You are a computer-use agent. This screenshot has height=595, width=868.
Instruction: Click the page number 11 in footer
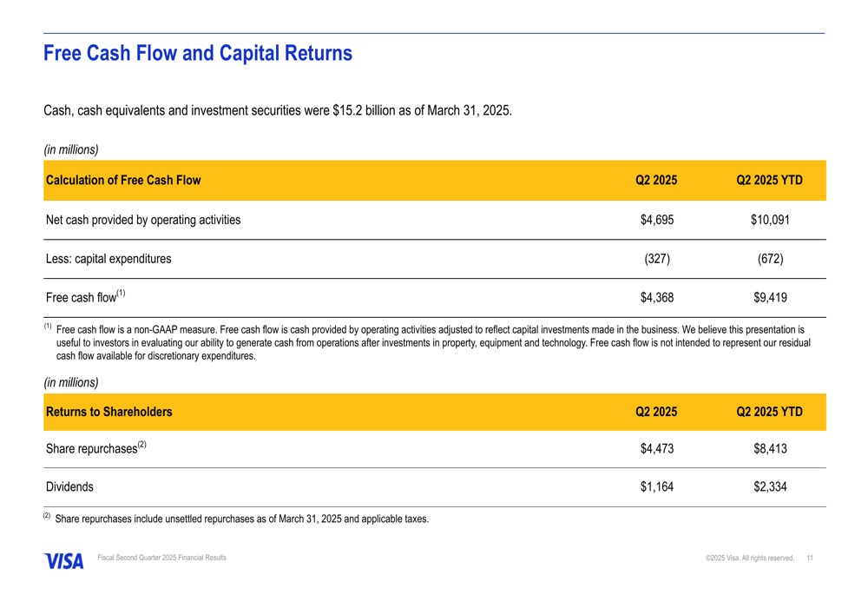click(x=810, y=558)
